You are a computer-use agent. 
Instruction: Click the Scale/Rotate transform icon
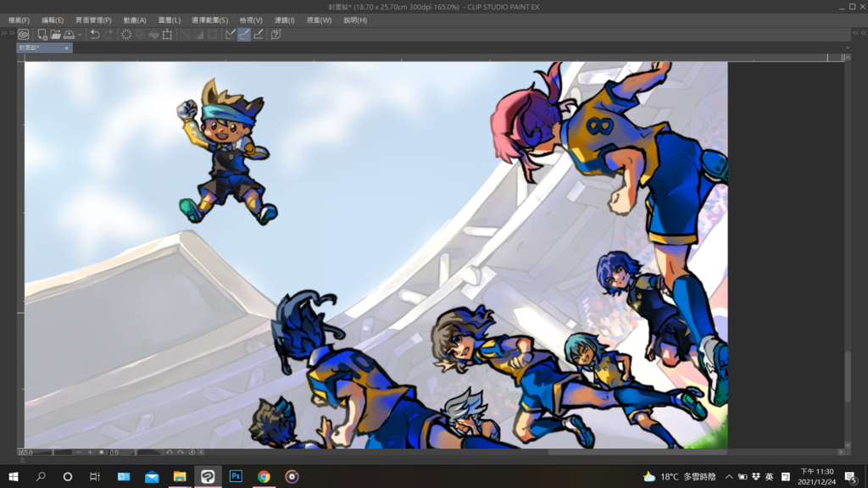[167, 34]
